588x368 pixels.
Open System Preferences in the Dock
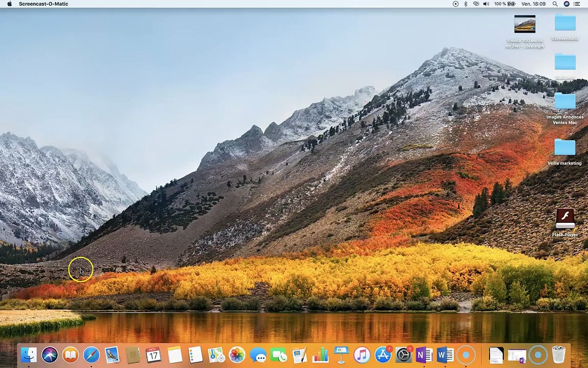coord(404,355)
